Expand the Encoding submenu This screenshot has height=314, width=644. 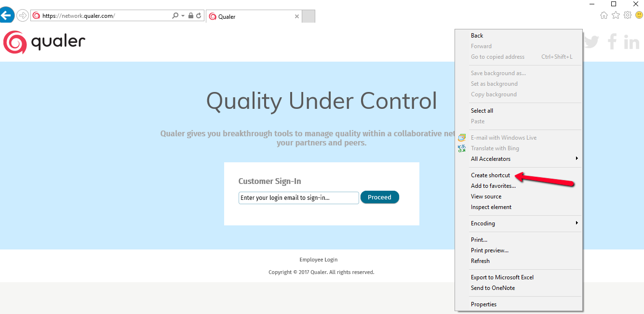pos(519,223)
